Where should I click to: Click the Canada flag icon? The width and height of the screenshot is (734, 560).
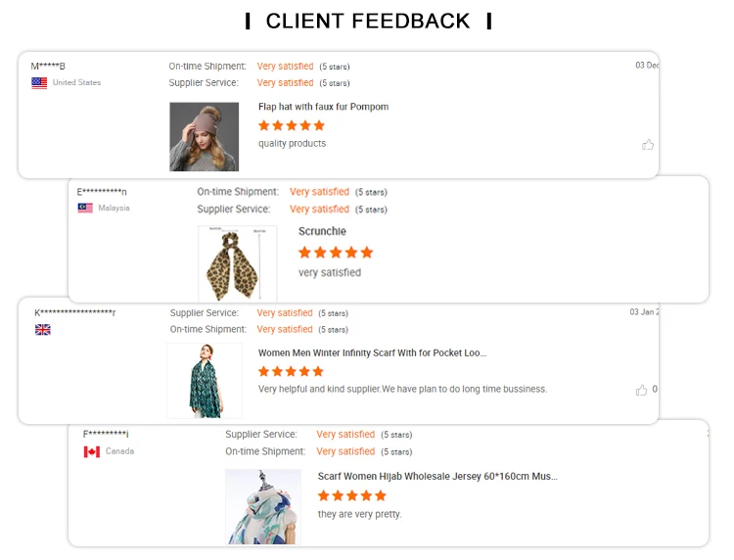tap(92, 452)
